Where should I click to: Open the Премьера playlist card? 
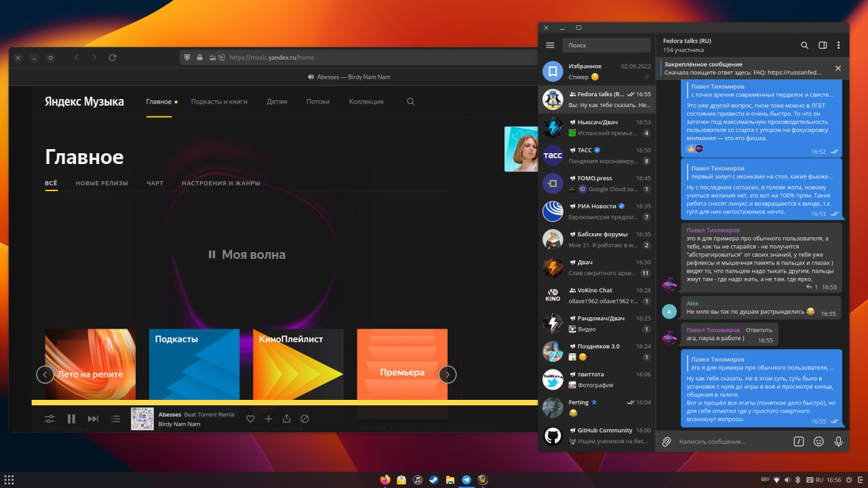click(x=402, y=364)
